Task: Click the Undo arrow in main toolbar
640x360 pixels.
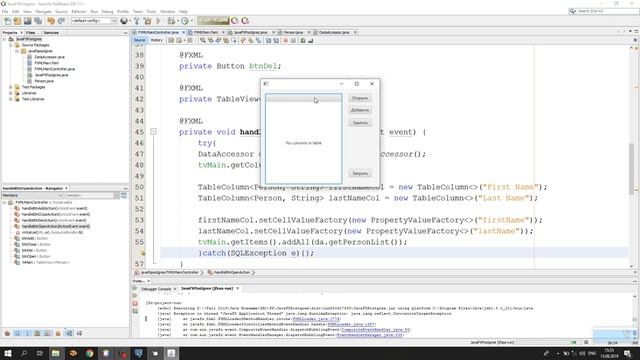Action: pyautogui.click(x=51, y=21)
